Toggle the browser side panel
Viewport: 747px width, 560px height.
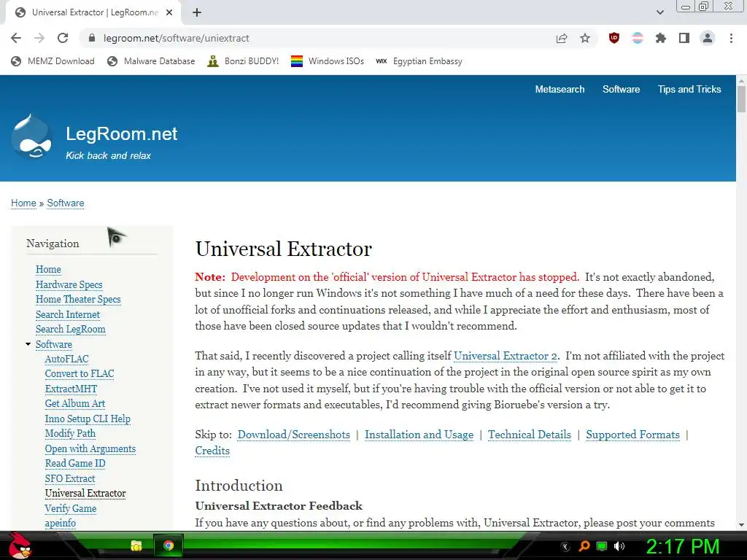point(684,38)
